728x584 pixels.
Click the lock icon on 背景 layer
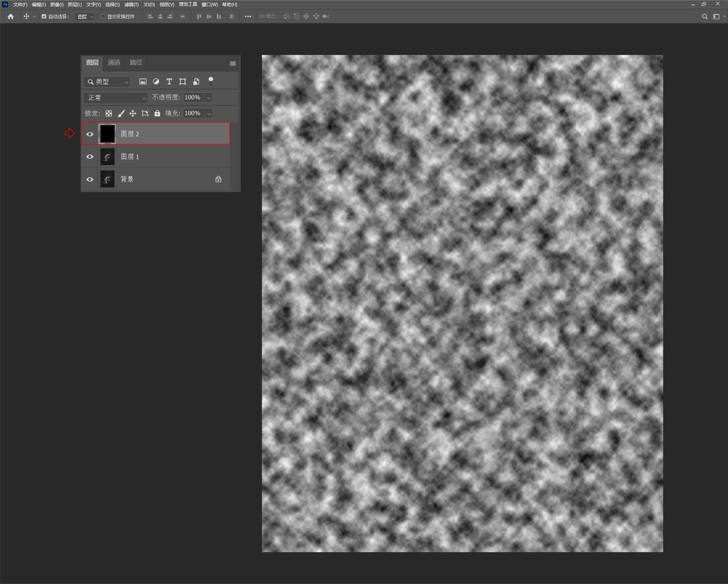tap(219, 179)
